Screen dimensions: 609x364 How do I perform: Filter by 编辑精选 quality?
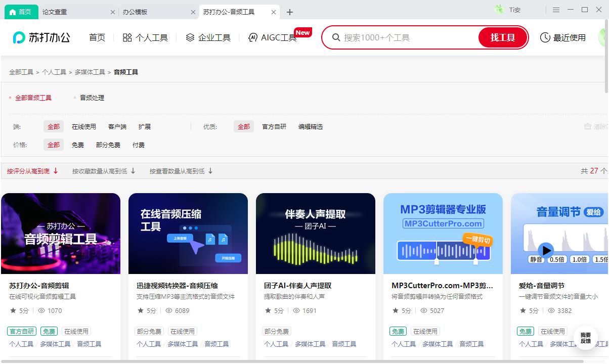(x=311, y=127)
